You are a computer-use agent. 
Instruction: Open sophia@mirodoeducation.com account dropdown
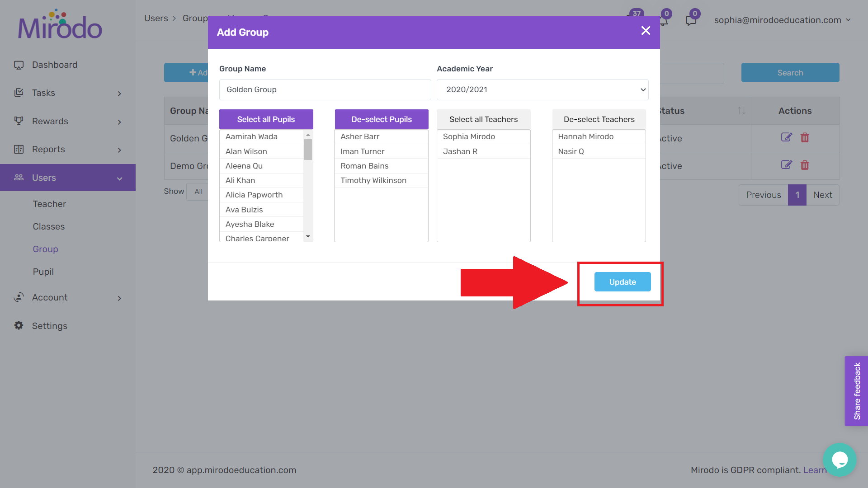pyautogui.click(x=783, y=20)
